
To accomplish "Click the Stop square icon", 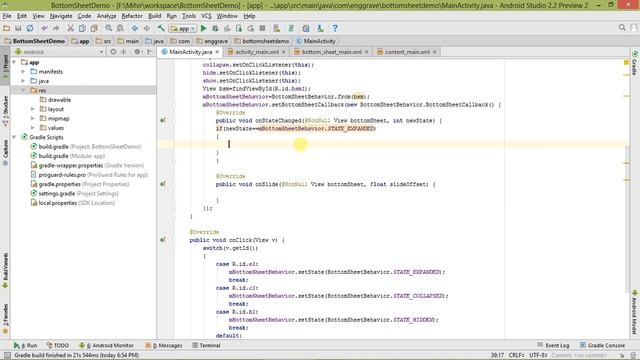I will [262, 29].
